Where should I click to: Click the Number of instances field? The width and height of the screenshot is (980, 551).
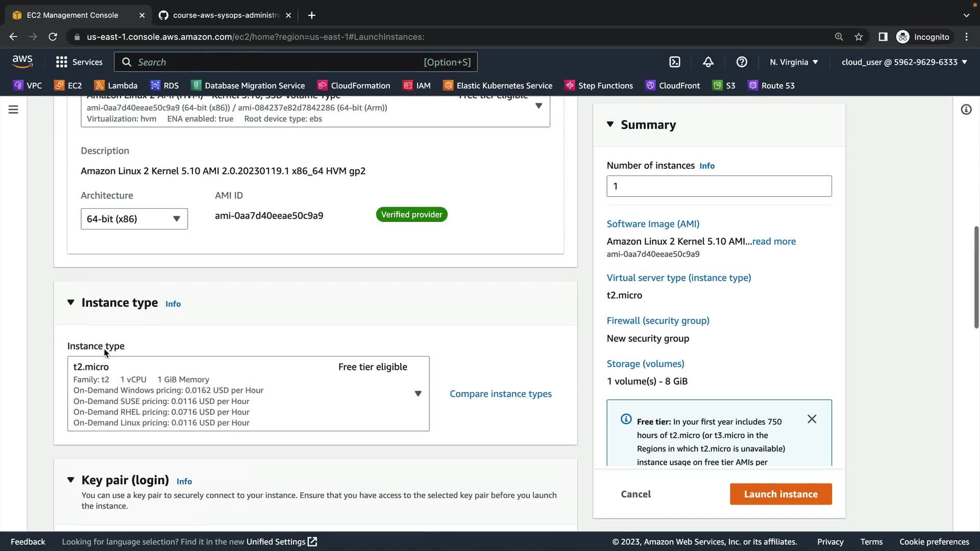tap(719, 186)
